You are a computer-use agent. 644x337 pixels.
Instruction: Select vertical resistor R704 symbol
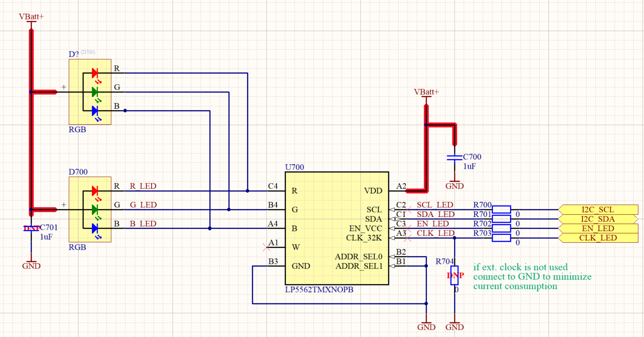click(454, 275)
